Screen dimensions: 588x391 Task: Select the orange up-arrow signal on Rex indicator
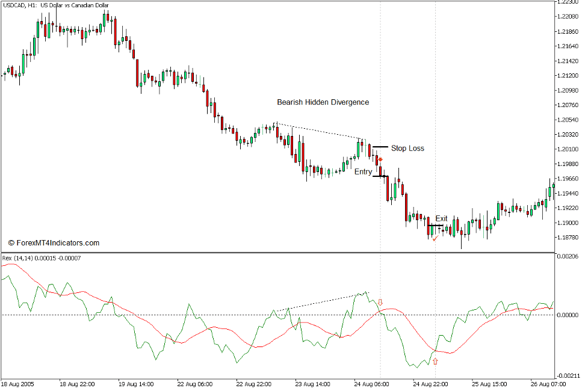[436, 361]
